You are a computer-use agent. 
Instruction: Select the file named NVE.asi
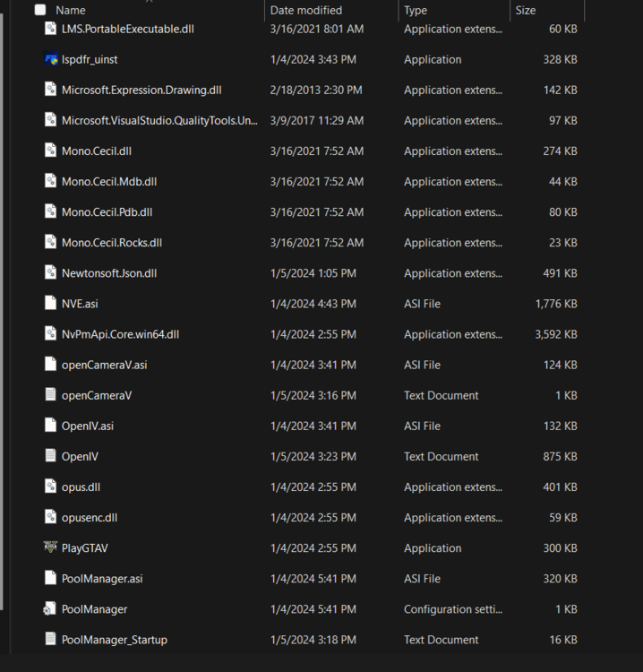(80, 304)
